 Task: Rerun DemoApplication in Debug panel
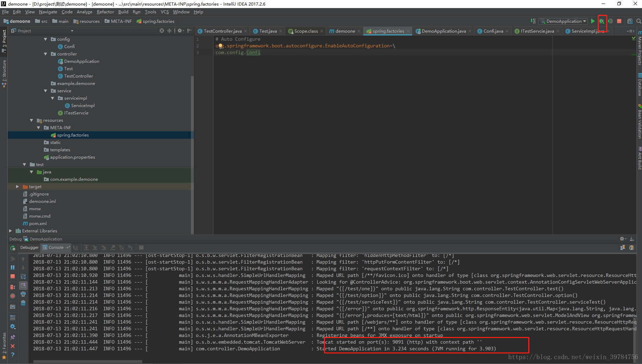[x=13, y=248]
